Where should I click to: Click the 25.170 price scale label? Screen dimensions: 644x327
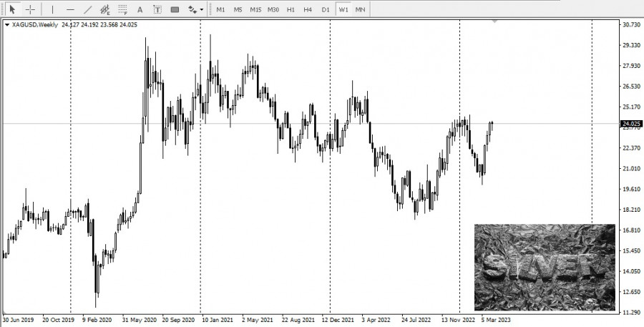(632, 107)
